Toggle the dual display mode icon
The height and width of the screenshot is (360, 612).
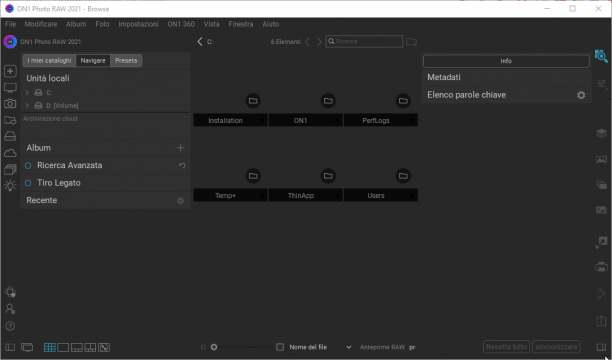(27, 347)
